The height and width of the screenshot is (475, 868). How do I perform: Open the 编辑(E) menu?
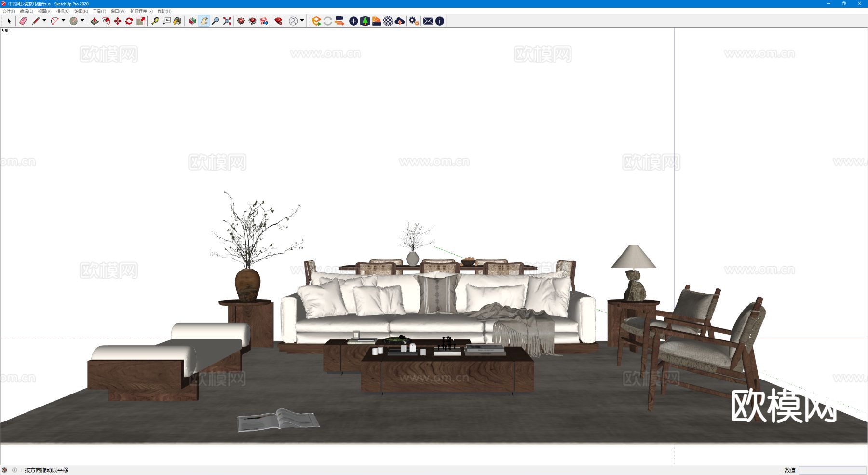coord(27,11)
